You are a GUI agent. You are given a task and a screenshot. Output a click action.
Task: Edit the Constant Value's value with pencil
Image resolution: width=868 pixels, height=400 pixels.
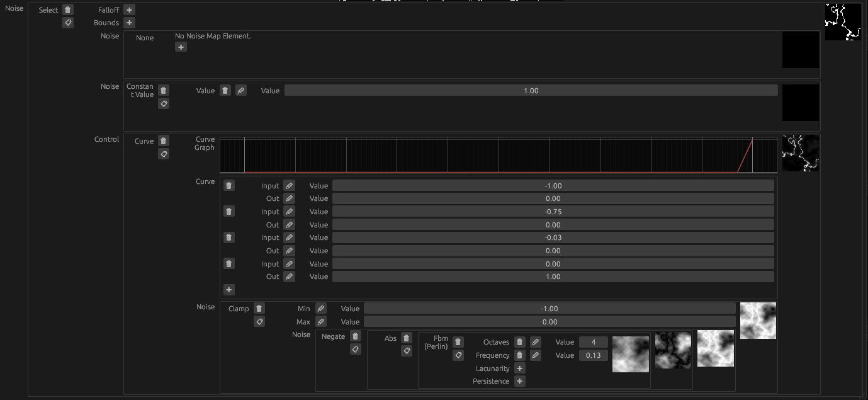click(240, 91)
